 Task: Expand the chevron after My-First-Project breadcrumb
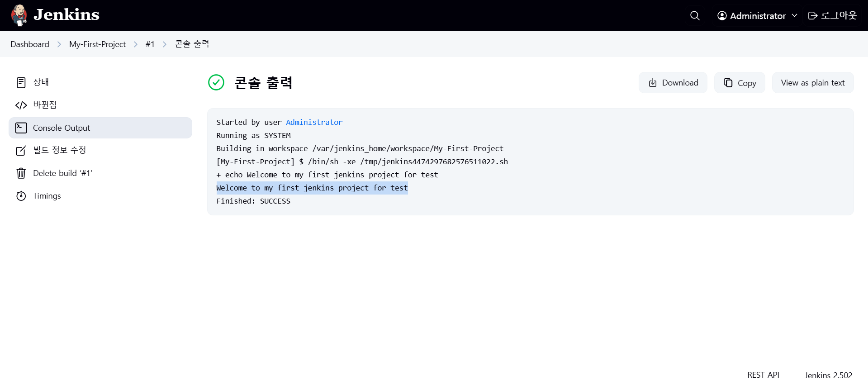(x=136, y=44)
